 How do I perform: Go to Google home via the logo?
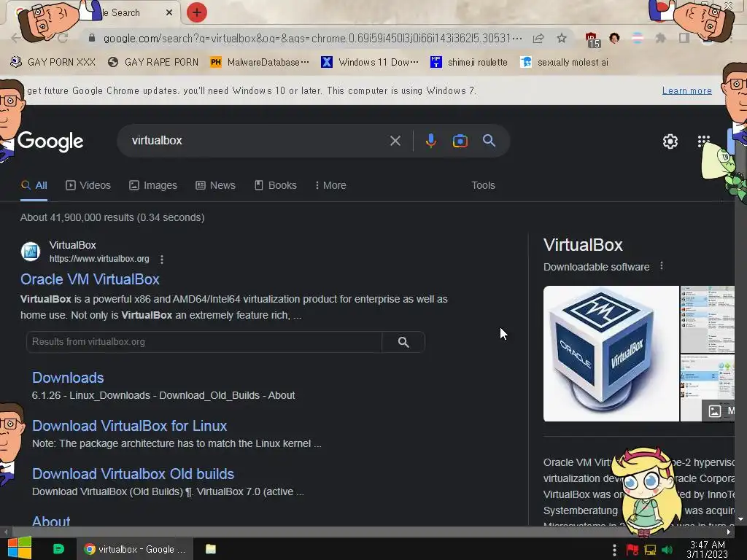[x=50, y=141]
